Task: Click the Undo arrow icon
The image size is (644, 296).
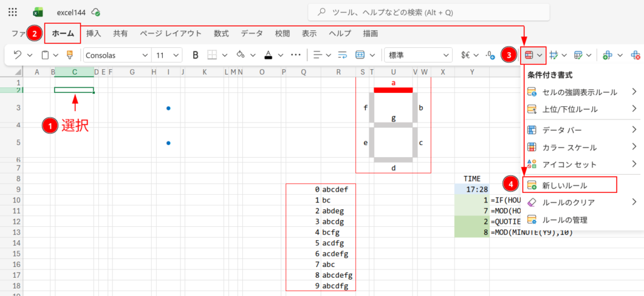Action: pyautogui.click(x=18, y=55)
